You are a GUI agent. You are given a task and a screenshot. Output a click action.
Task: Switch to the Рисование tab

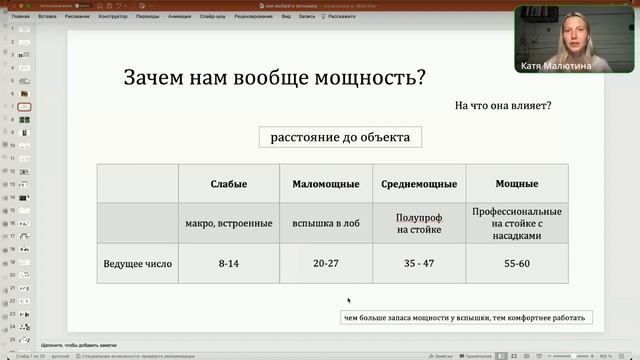tap(77, 16)
